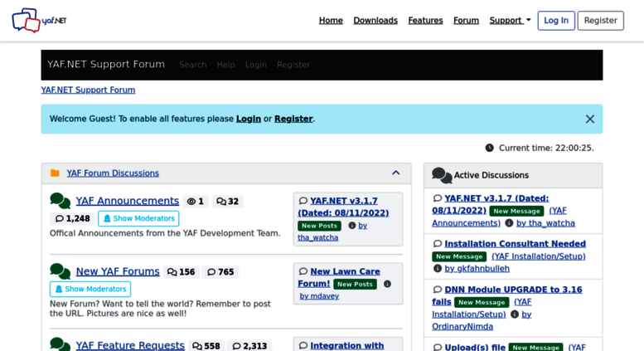Open the Installation Consultant Needed topic
This screenshot has width=644, height=351.
(515, 244)
